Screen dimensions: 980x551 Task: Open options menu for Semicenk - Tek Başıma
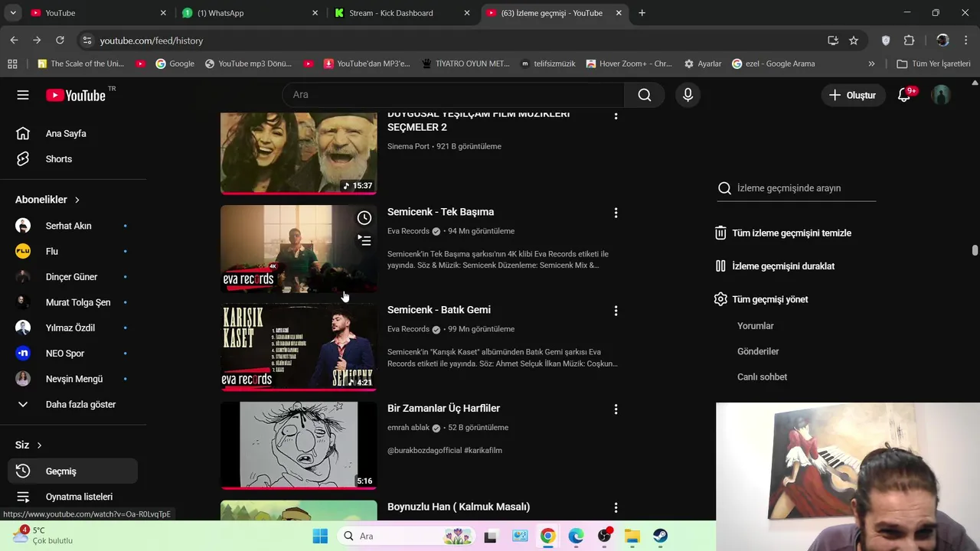point(616,213)
